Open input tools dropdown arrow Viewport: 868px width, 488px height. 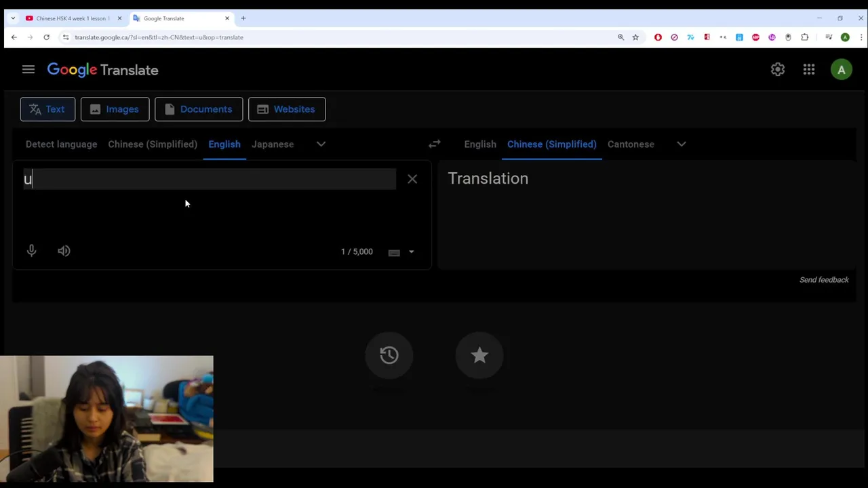pos(411,252)
